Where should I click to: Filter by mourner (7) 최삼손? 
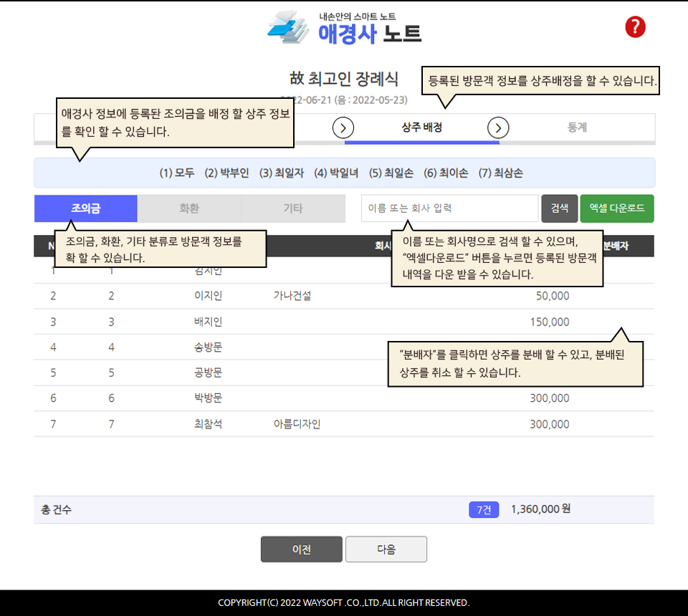point(500,173)
